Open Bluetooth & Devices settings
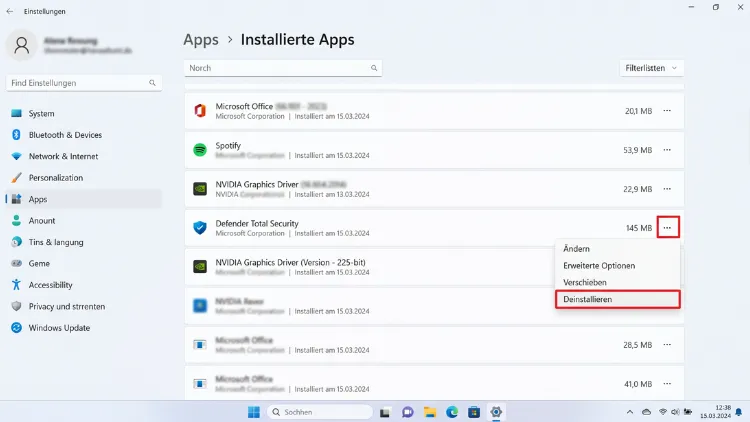The height and width of the screenshot is (422, 750). click(84, 135)
